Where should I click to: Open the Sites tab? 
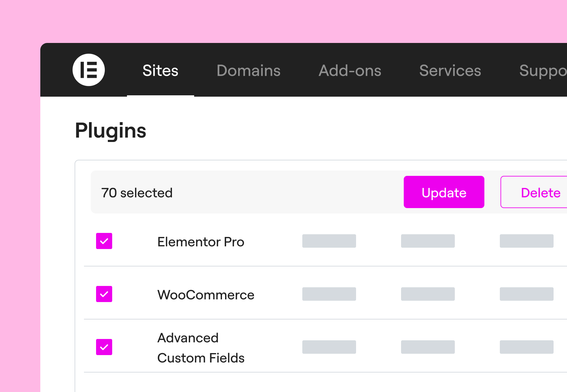[161, 70]
